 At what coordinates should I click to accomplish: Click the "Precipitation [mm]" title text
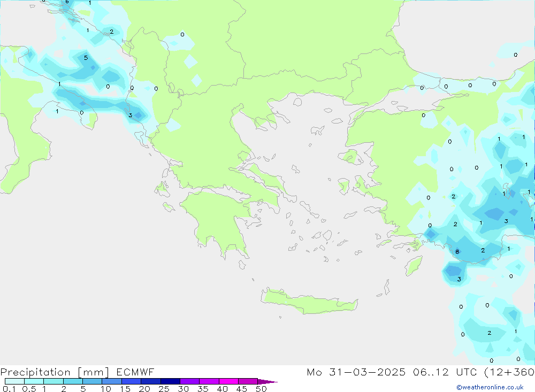tap(55, 372)
